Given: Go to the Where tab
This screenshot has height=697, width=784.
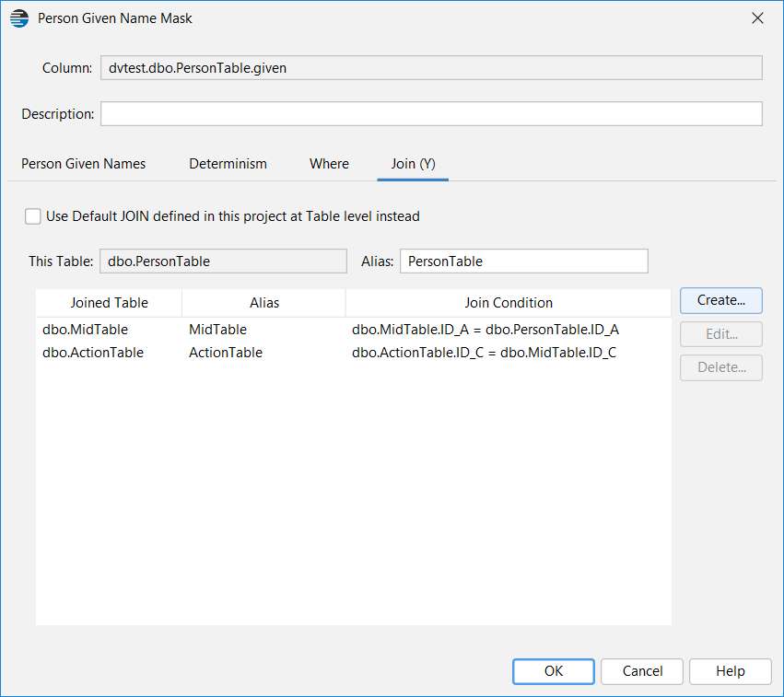Looking at the screenshot, I should point(329,164).
